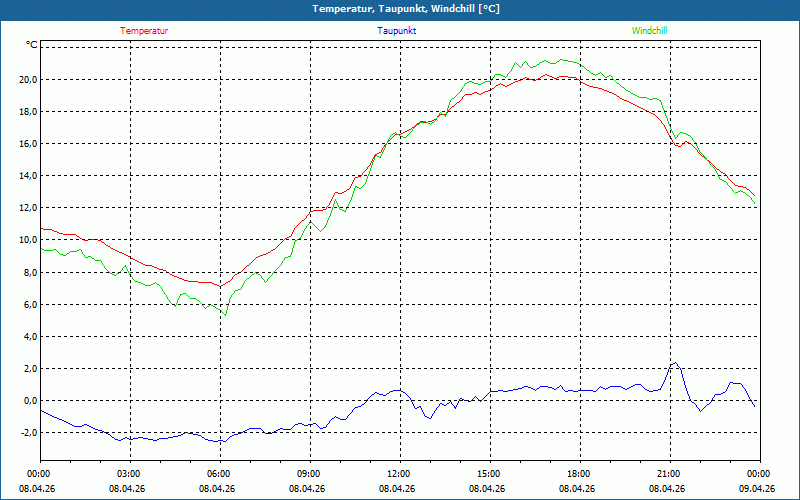
Task: Click the 18:00 time label
Action: coord(578,474)
